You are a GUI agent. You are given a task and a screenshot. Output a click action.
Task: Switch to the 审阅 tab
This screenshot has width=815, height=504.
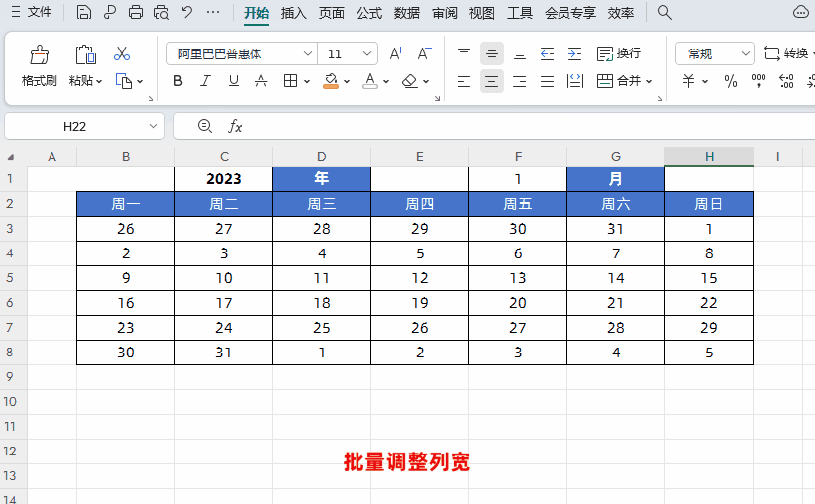pos(445,13)
